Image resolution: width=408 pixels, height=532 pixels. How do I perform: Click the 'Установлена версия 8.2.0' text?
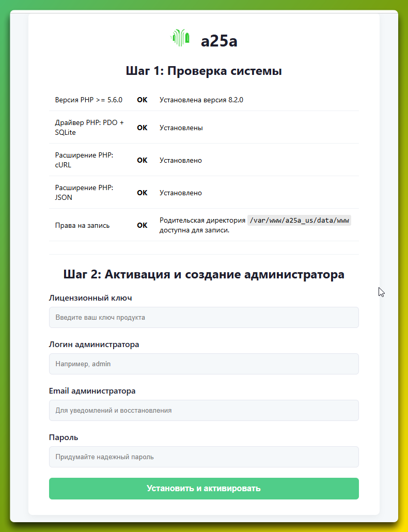pos(201,100)
